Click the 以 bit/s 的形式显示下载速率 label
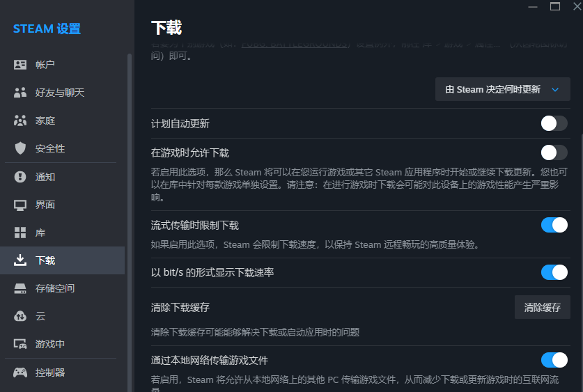 click(212, 272)
